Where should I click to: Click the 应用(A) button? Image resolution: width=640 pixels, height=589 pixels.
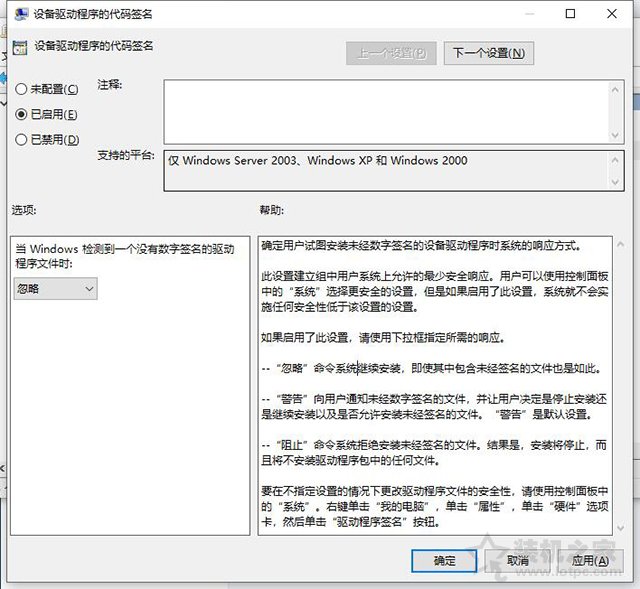pos(590,560)
